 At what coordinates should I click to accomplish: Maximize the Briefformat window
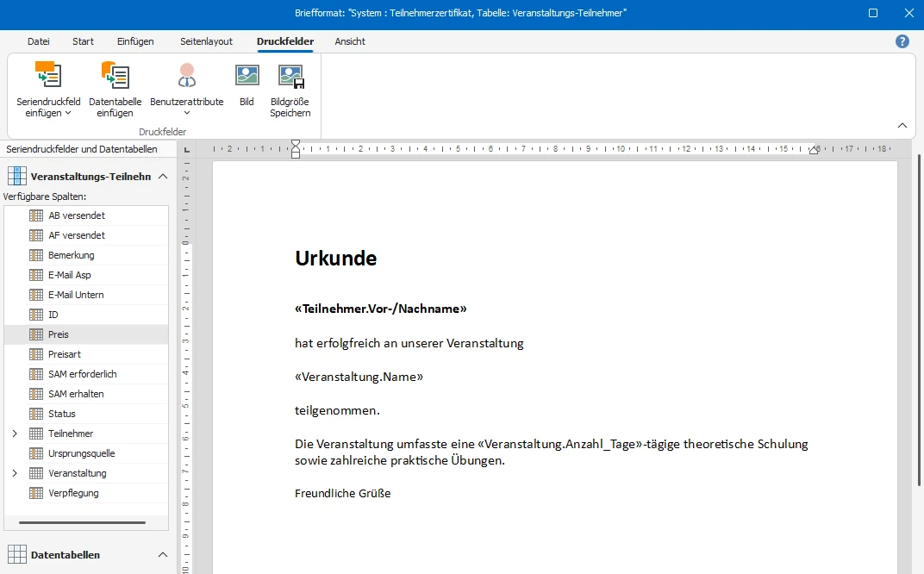click(873, 13)
